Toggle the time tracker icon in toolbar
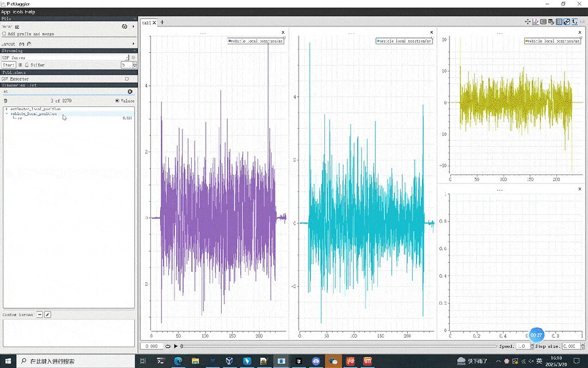Screen dimensions: 588x368 point(575,21)
